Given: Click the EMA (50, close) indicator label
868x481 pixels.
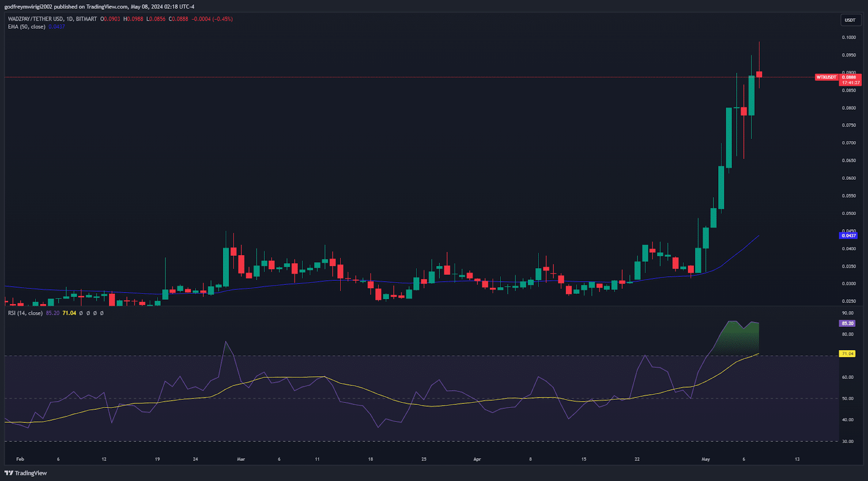Looking at the screenshot, I should (x=27, y=27).
